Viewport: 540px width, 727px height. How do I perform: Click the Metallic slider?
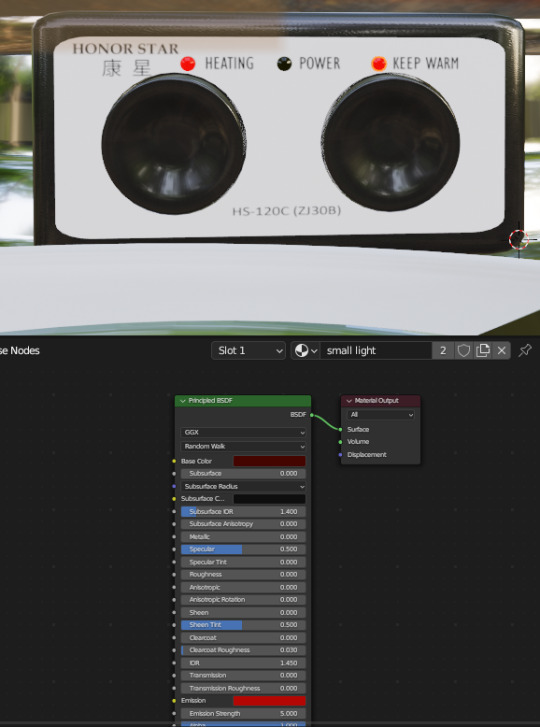243,537
